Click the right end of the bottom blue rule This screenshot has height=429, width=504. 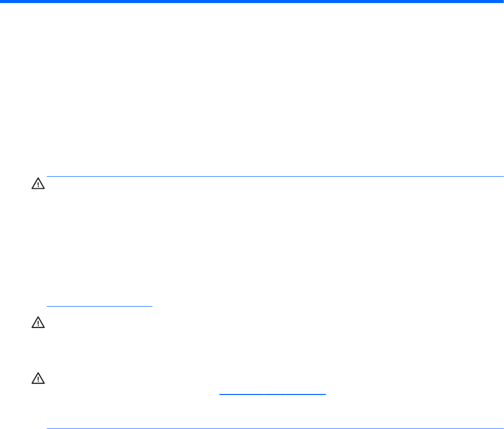pyautogui.click(x=499, y=414)
